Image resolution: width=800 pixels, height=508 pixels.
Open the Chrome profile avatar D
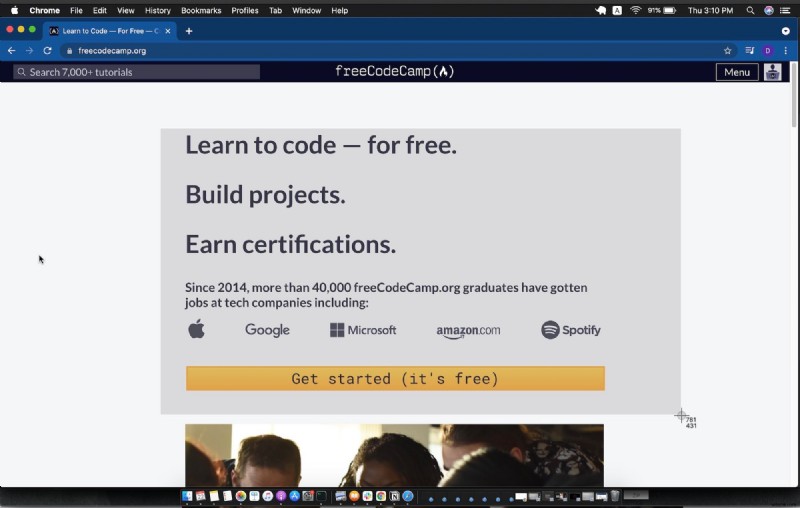click(767, 50)
